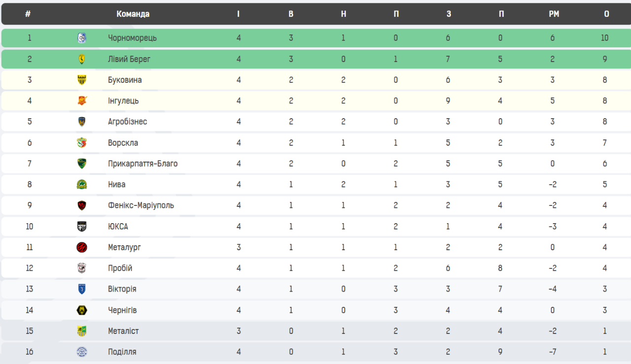Select the Вікторія team name

(122, 289)
